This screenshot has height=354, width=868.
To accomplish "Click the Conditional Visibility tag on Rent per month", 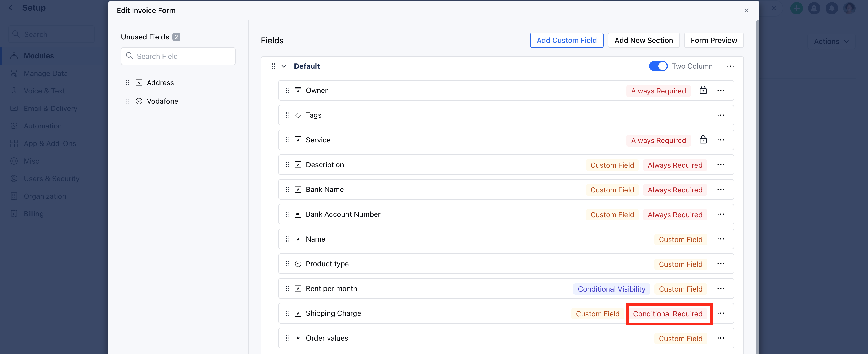I will click(611, 289).
